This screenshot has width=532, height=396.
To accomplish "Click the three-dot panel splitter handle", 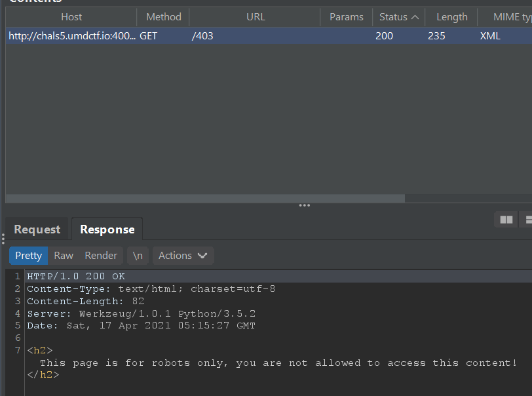I will 305,205.
